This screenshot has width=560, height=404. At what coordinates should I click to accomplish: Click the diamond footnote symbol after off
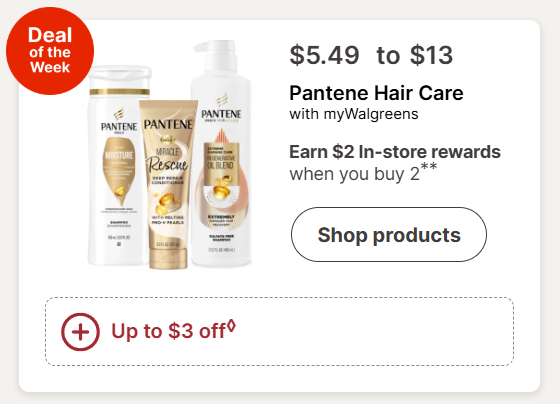231,325
